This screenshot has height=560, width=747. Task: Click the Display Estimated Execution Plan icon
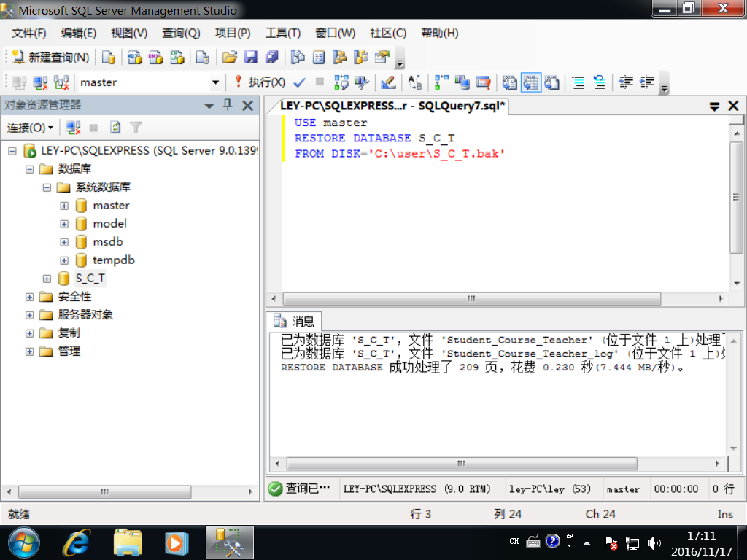(341, 82)
